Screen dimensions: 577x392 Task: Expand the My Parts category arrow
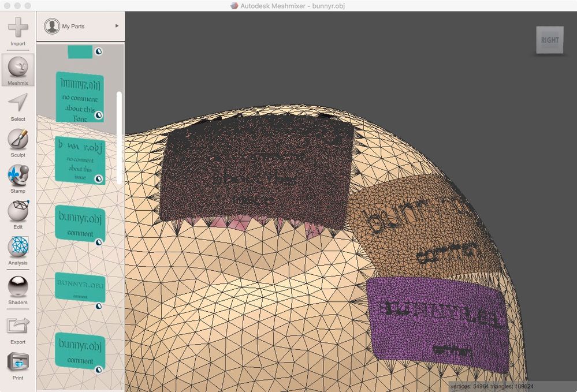117,26
